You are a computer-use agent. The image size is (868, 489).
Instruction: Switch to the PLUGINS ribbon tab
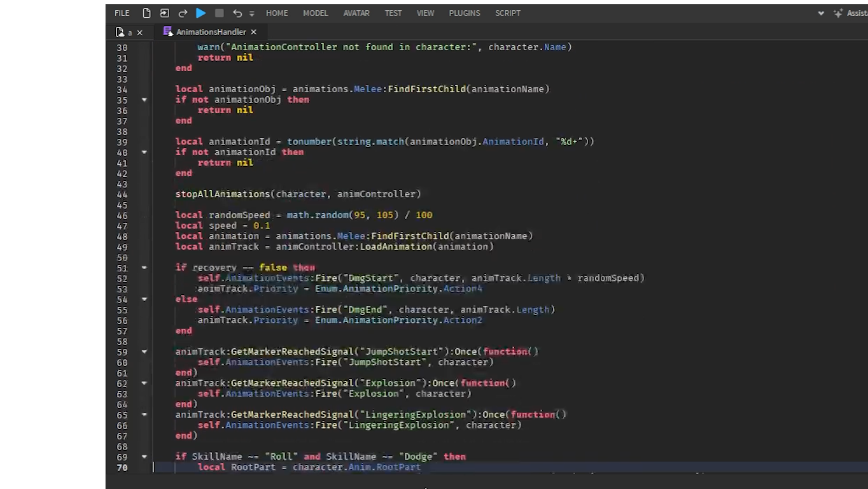tap(465, 13)
